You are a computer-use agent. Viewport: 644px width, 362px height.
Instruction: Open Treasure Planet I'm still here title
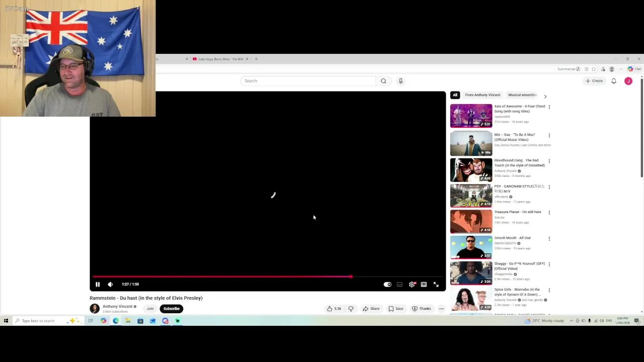point(518,212)
